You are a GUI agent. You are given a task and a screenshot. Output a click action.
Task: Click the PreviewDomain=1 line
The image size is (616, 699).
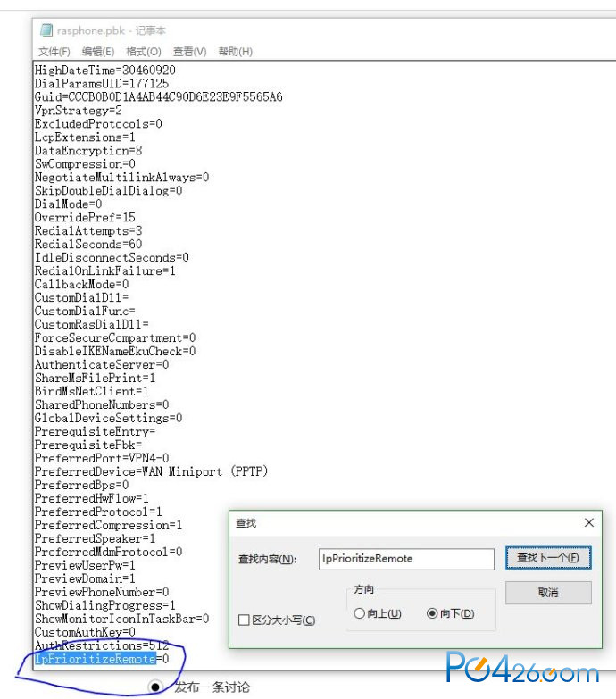[x=85, y=578]
